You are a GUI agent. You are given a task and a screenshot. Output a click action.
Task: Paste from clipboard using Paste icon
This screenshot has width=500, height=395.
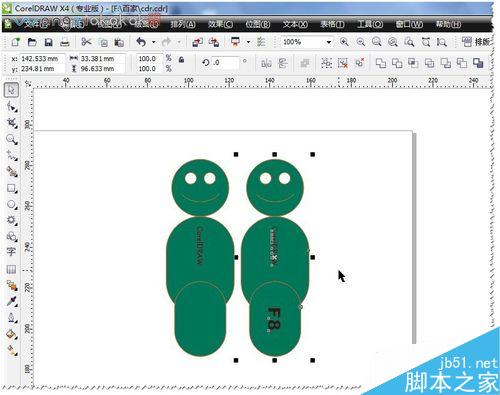[x=119, y=42]
